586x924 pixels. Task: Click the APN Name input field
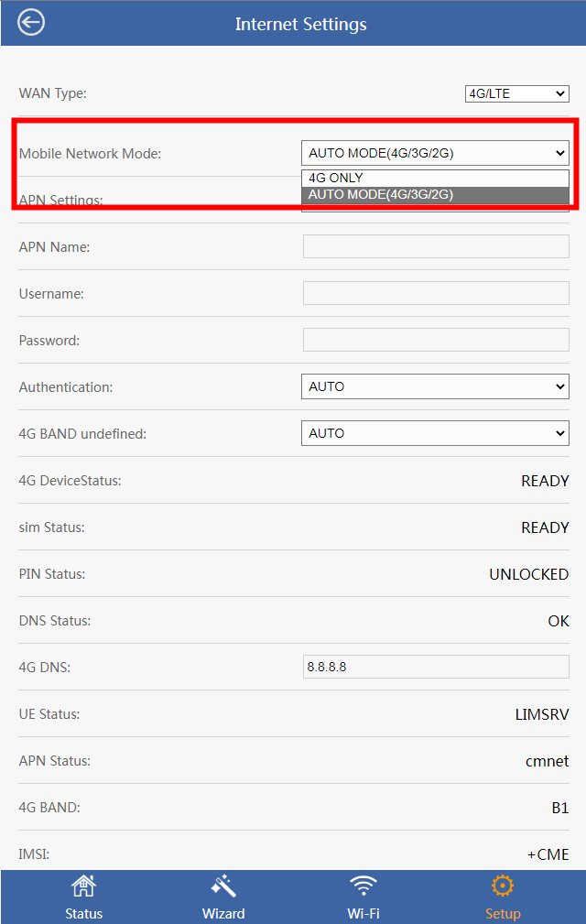coord(436,246)
